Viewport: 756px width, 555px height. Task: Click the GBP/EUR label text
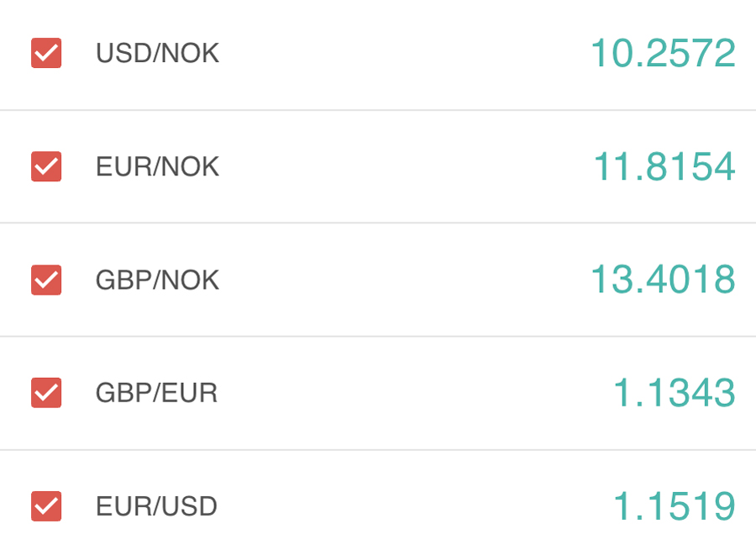(x=156, y=393)
